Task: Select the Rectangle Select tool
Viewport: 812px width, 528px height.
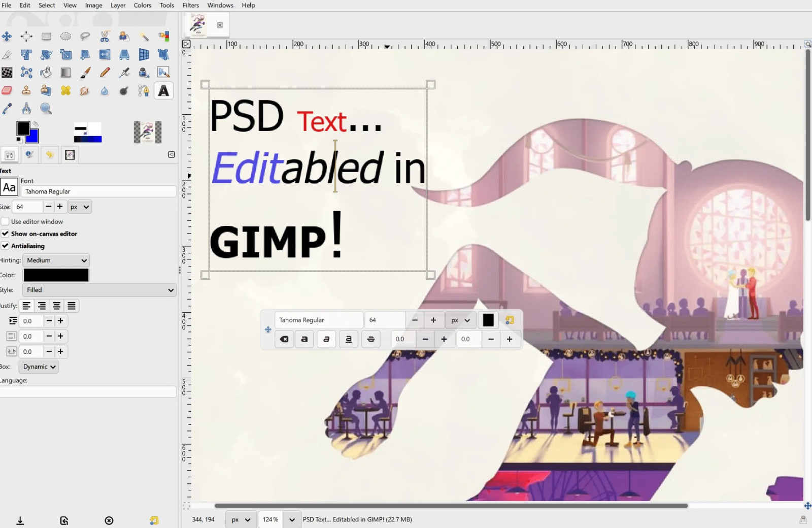Action: (46, 36)
